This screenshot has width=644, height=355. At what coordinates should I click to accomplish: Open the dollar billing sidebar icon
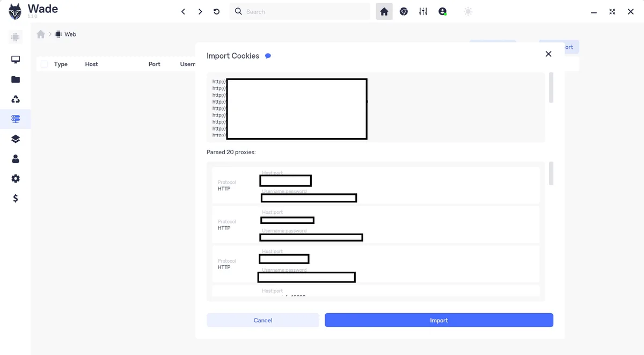coord(16,198)
